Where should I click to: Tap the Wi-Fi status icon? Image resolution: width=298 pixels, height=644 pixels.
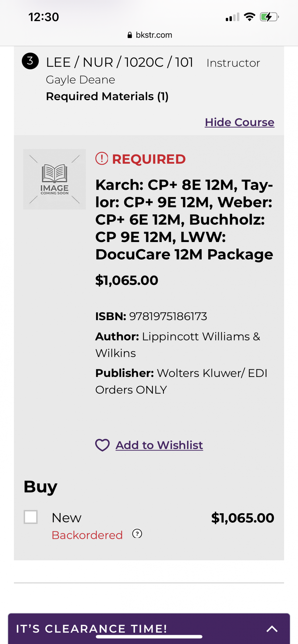pos(249,17)
